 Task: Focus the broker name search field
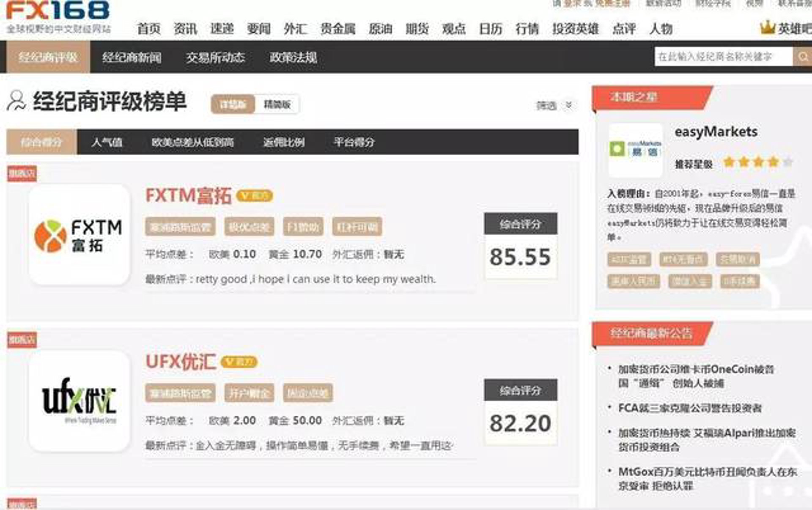point(723,57)
